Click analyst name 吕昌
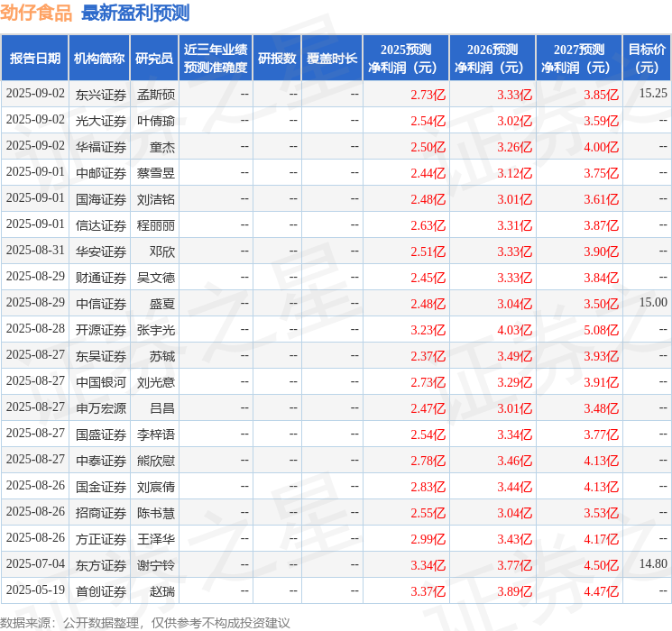 [x=162, y=408]
